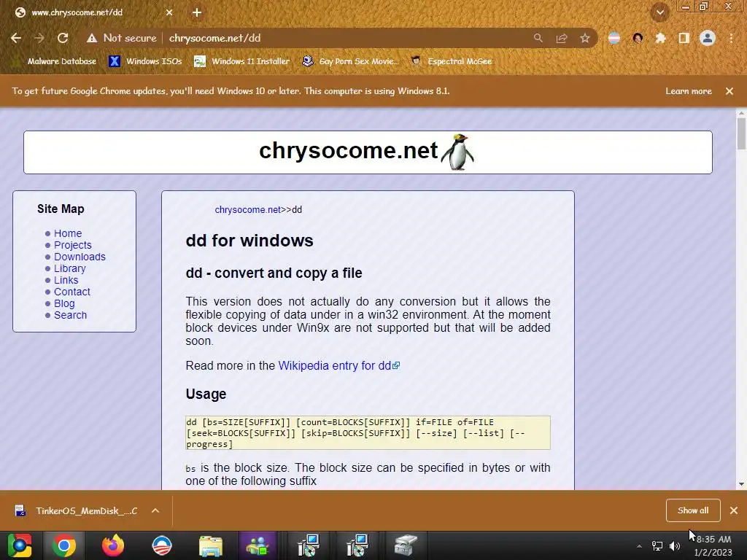Close the downloads shelf

pyautogui.click(x=734, y=510)
